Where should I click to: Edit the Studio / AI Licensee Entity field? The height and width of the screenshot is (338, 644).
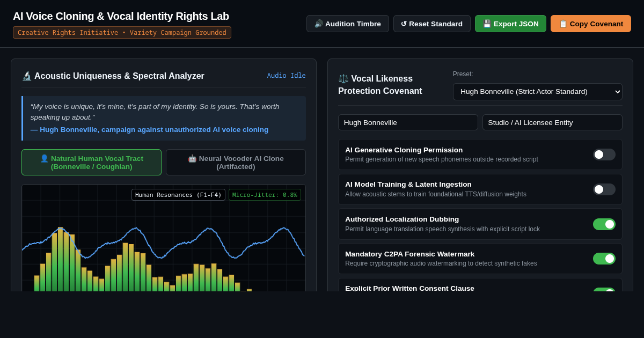coord(552,122)
